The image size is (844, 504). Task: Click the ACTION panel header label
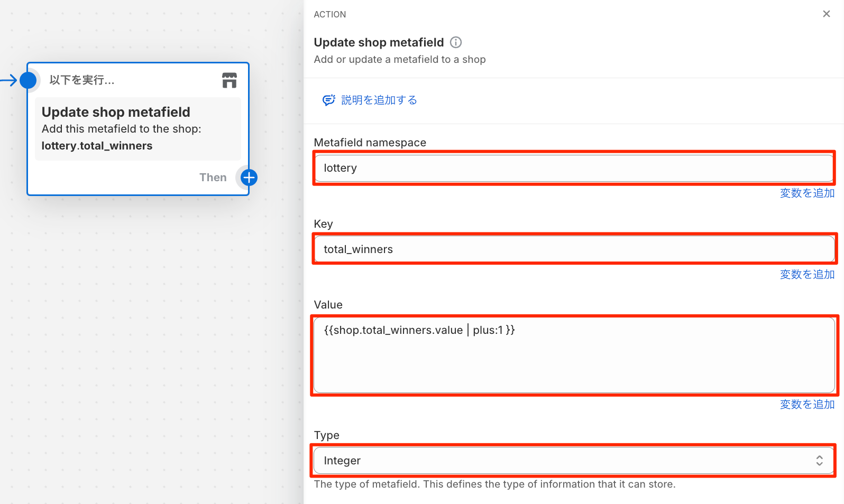tap(330, 14)
